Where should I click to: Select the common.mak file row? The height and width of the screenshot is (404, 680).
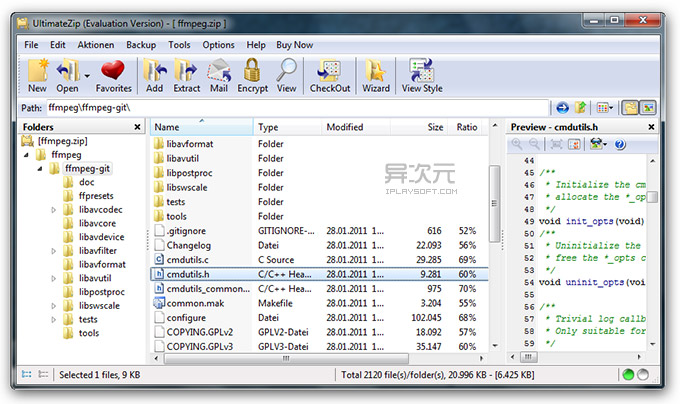(x=319, y=303)
